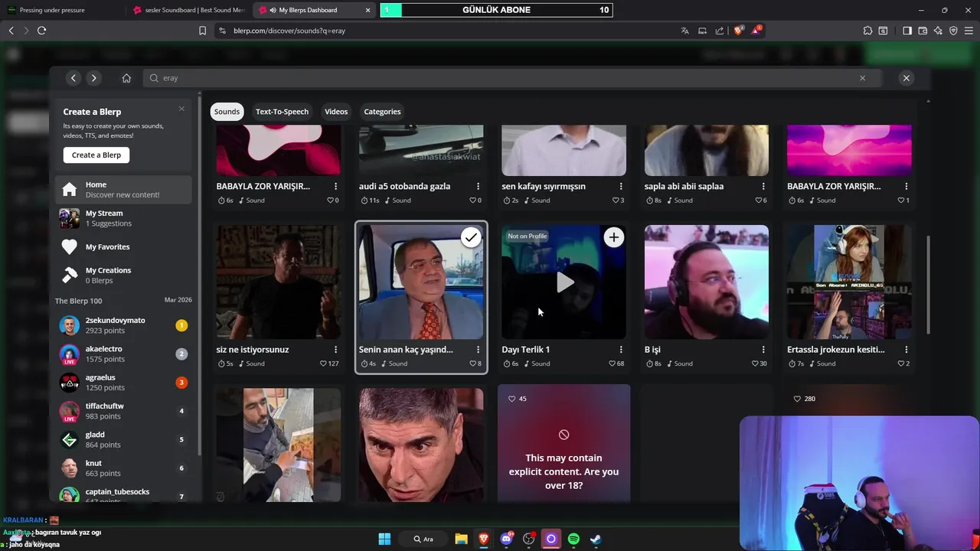The width and height of the screenshot is (980, 551).
Task: Go back with the Blerp panel back arrow
Action: pyautogui.click(x=73, y=78)
